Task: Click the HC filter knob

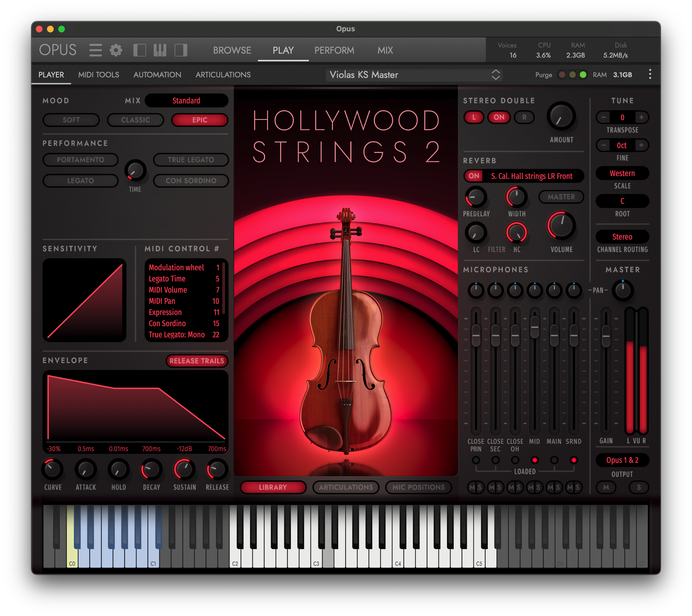Action: 517,233
